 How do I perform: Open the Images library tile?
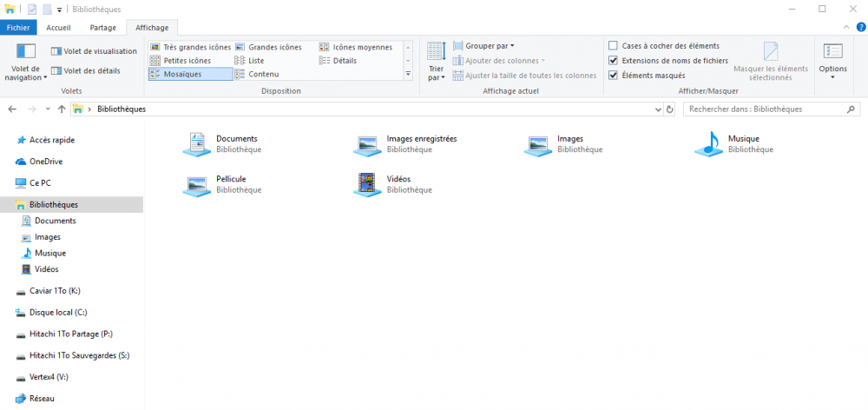click(563, 144)
